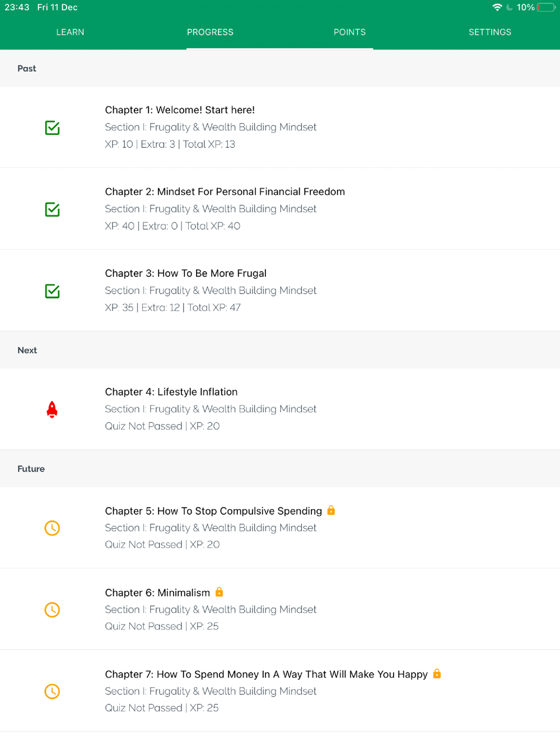The image size is (560, 747).
Task: Click the lock icon after Chapter 5 title
Action: tap(331, 510)
